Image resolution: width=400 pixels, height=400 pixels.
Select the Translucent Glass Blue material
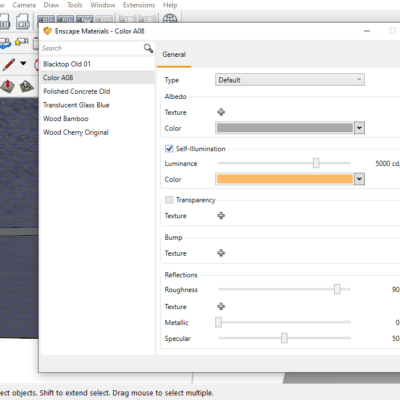tap(97, 105)
